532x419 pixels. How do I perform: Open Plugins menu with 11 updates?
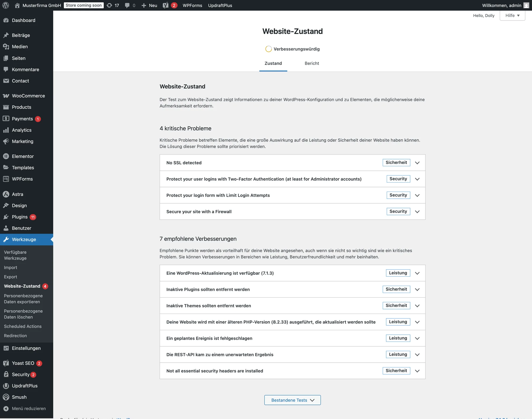[x=27, y=217]
